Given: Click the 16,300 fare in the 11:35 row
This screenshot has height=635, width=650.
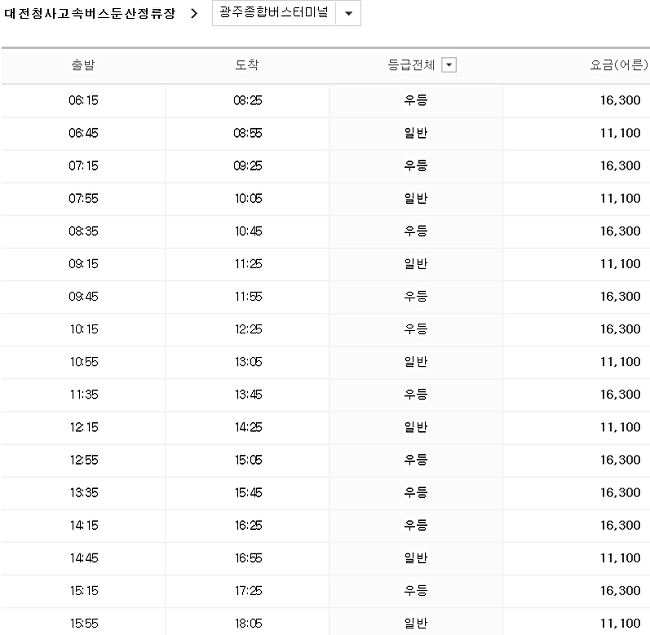Looking at the screenshot, I should pyautogui.click(x=621, y=395).
